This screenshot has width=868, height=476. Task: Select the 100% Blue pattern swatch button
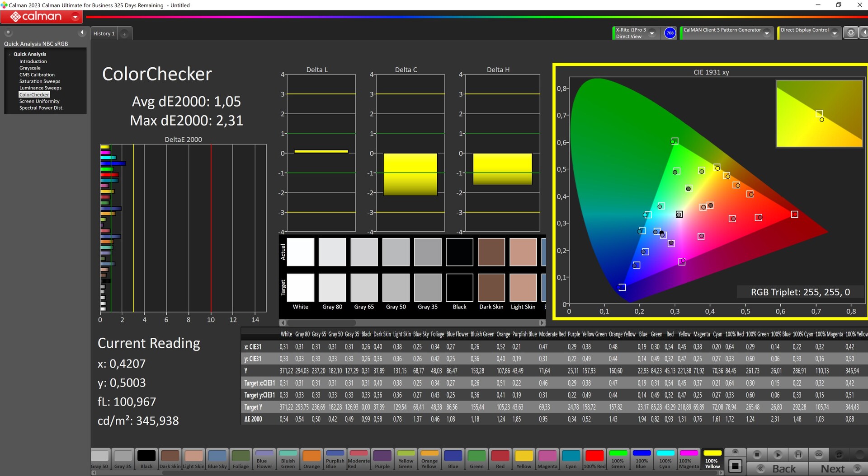pyautogui.click(x=642, y=459)
